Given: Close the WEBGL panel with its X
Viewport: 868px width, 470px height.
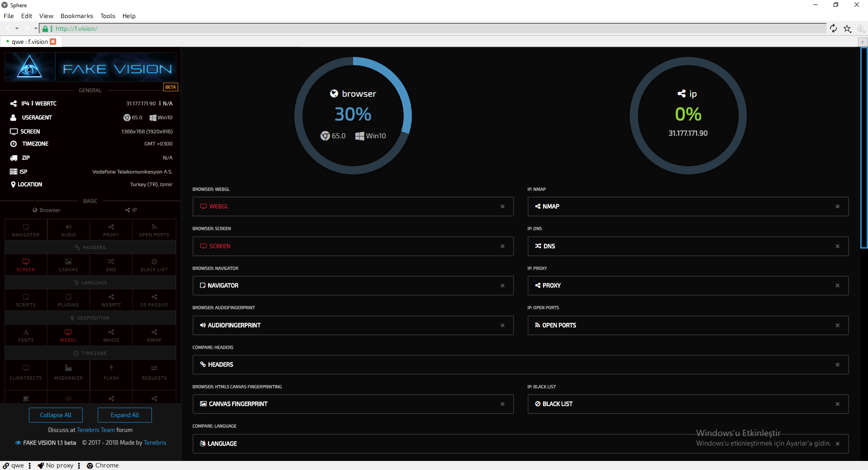Looking at the screenshot, I should (x=502, y=207).
